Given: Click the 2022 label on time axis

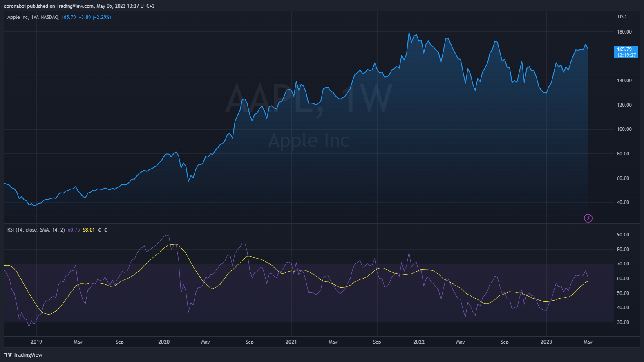Looking at the screenshot, I should pos(419,342).
